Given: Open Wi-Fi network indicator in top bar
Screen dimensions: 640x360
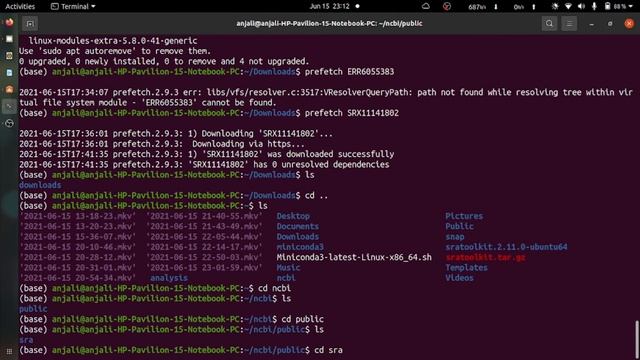Looking at the screenshot, I should point(568,7).
